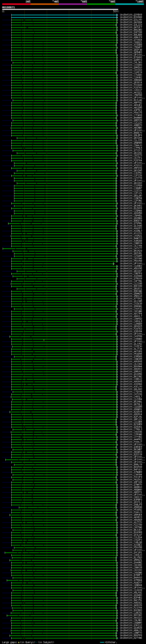Click the orange ~40% identity legend segment
Screen dimensions: 146x644
pos(45,4)
